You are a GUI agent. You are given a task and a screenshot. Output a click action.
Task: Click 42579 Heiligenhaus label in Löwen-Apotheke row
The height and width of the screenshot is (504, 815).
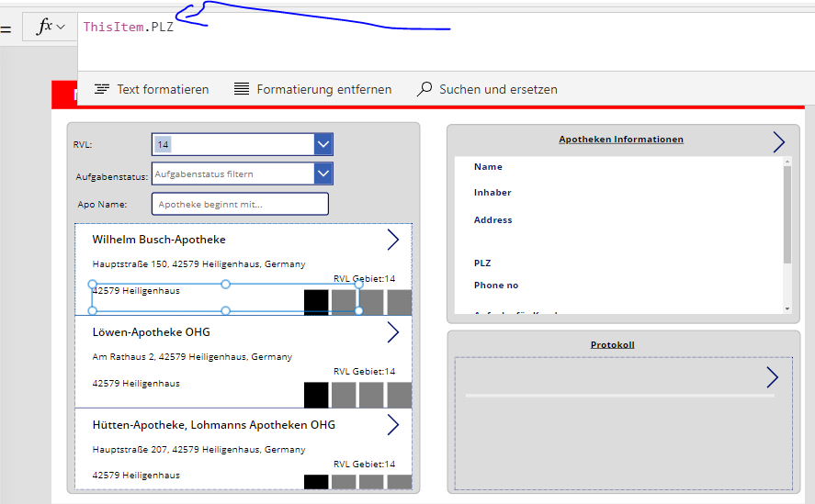(x=136, y=384)
